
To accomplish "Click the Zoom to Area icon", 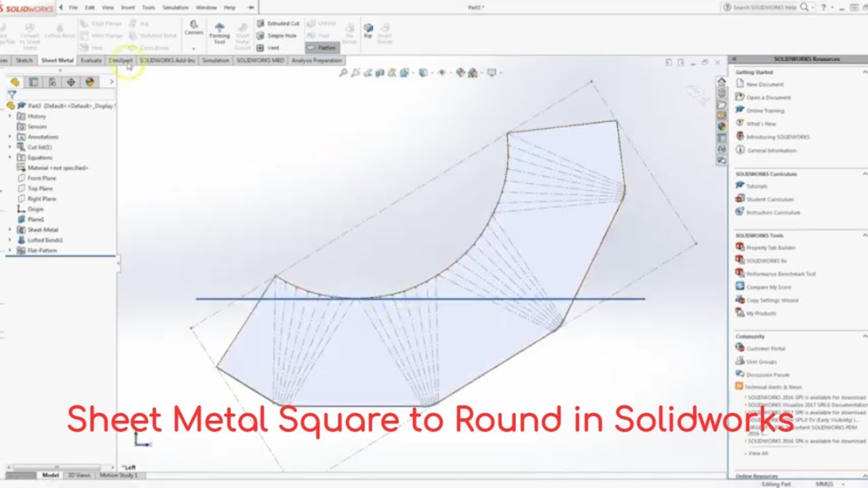I will click(x=355, y=73).
